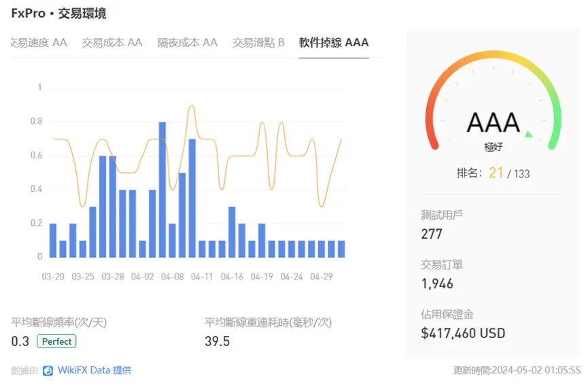Click the 交易訂單 value 1,946
The image size is (588, 389).
437,284
